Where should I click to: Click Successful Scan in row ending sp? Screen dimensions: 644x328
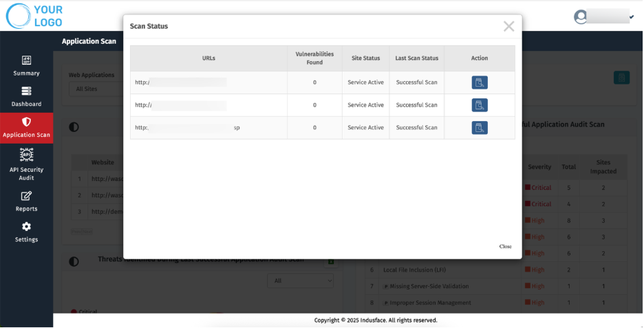point(416,128)
